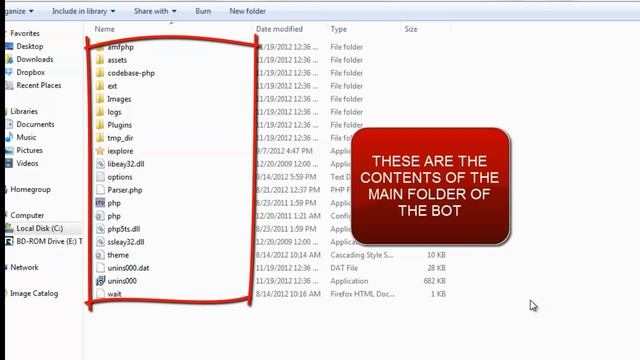Select the php application icon

click(x=100, y=203)
